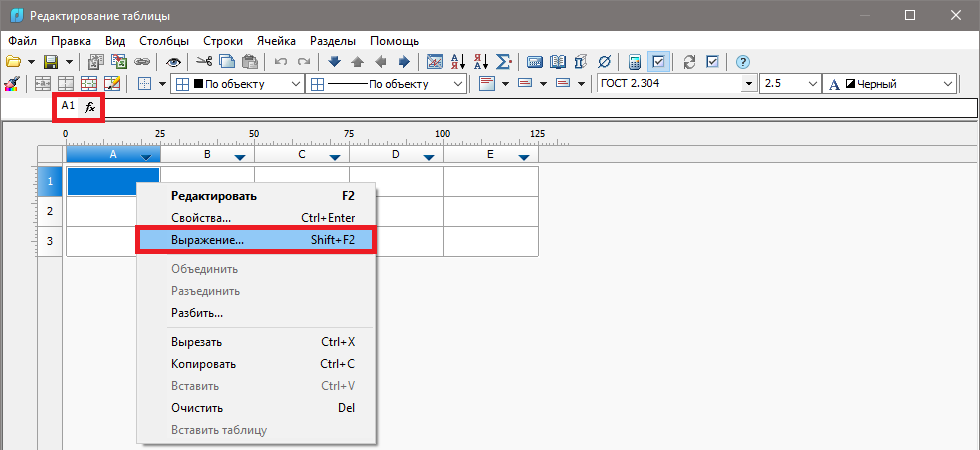Click the fx expression icon
980x450 pixels.
[90, 106]
